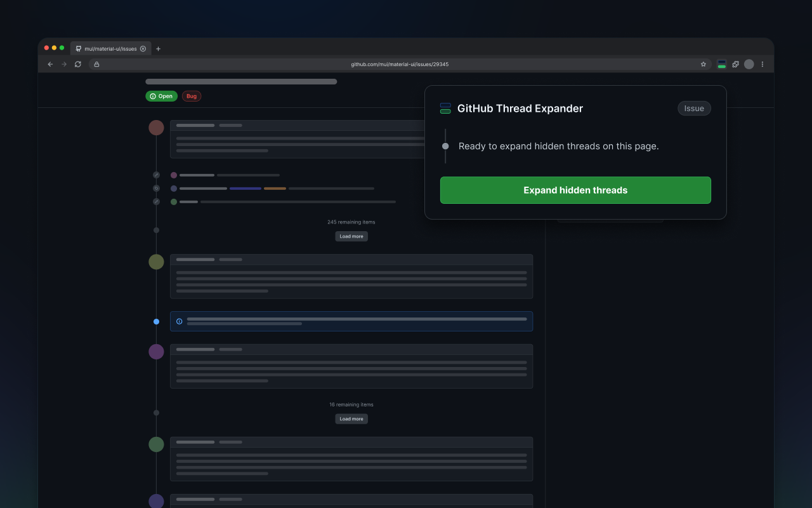Screen dimensions: 812x508
Task: Click the small green avatar in the event list
Action: 174,202
